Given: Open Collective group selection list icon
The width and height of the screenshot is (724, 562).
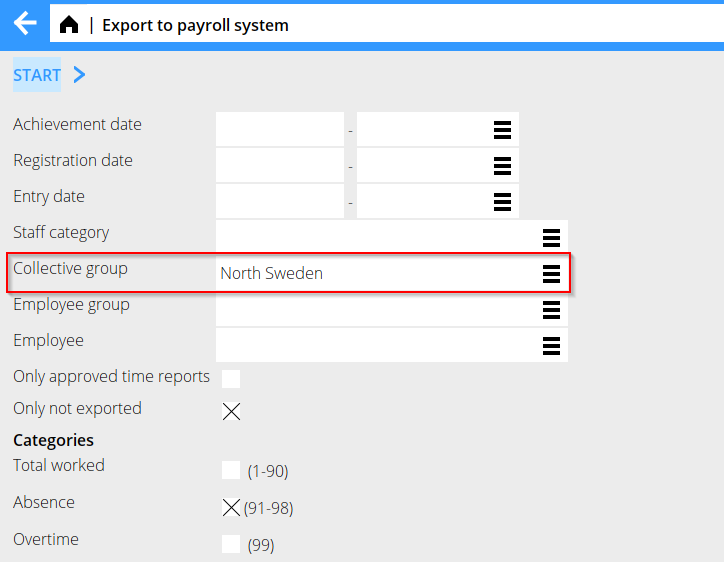Looking at the screenshot, I should 550,274.
